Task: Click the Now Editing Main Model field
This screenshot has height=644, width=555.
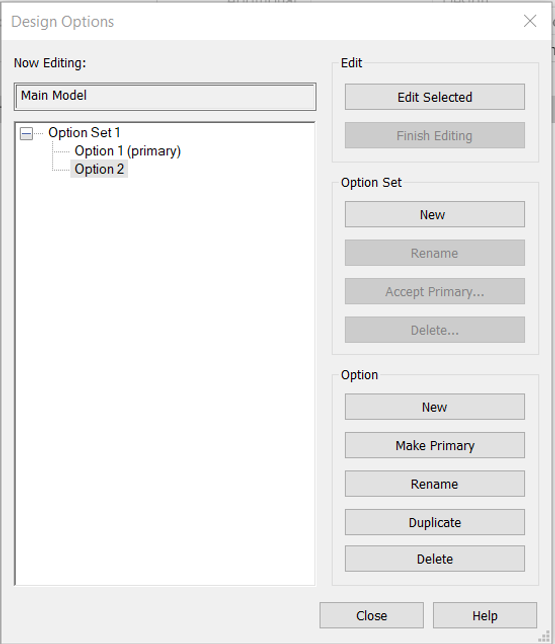Action: tap(165, 97)
